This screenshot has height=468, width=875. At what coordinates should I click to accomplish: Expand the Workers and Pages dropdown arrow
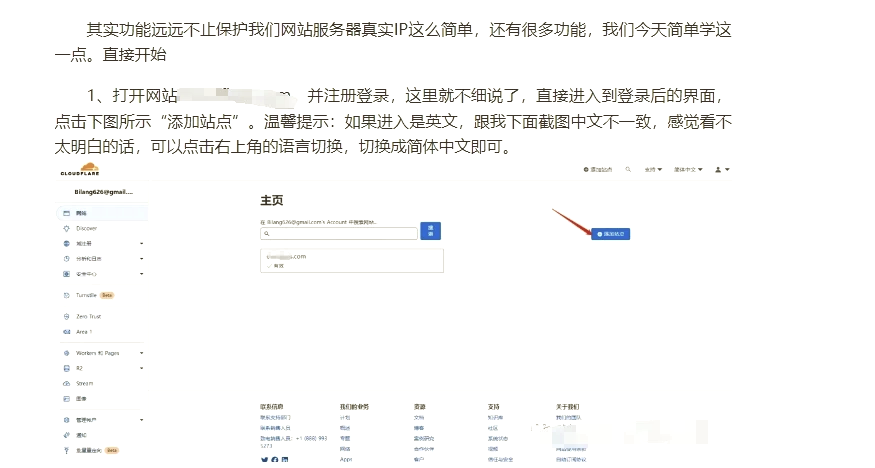(141, 353)
